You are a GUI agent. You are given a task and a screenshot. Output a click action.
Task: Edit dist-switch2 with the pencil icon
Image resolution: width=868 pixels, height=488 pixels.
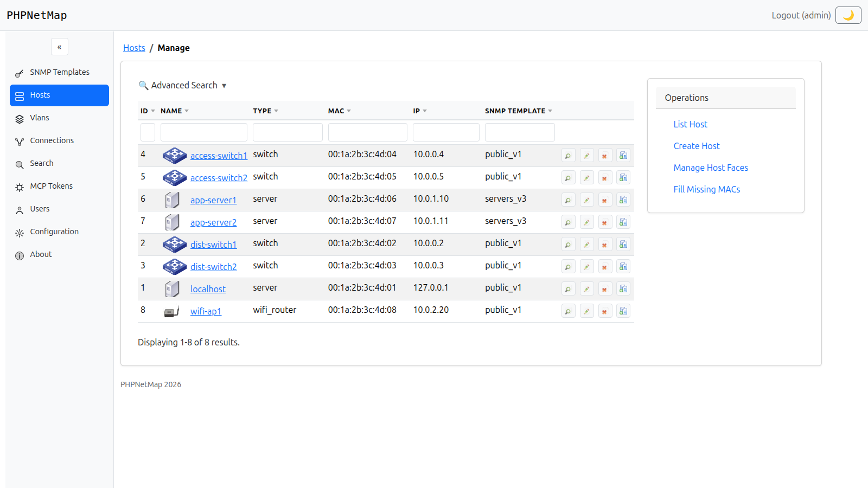pyautogui.click(x=586, y=267)
